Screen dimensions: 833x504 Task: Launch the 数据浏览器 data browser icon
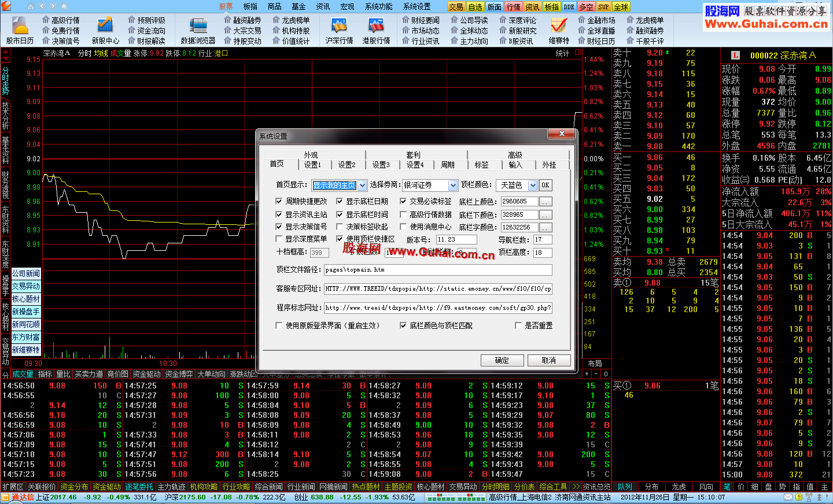point(198,31)
